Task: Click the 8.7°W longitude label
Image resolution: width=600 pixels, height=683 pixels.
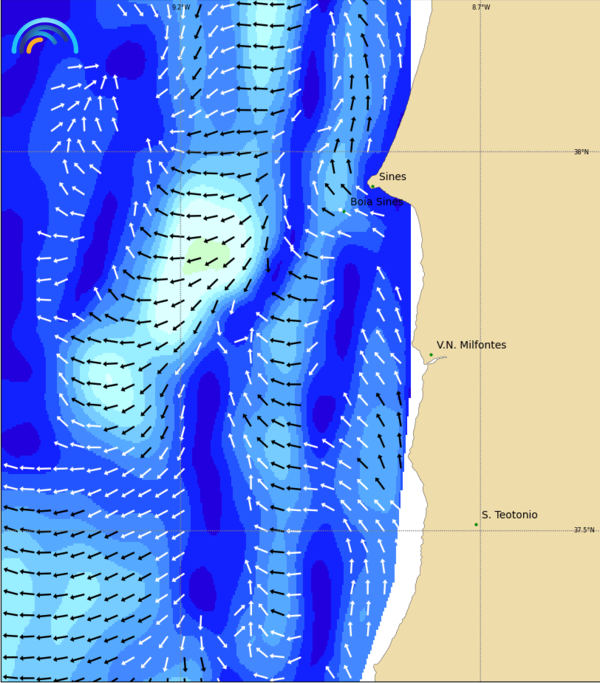Action: [x=481, y=7]
